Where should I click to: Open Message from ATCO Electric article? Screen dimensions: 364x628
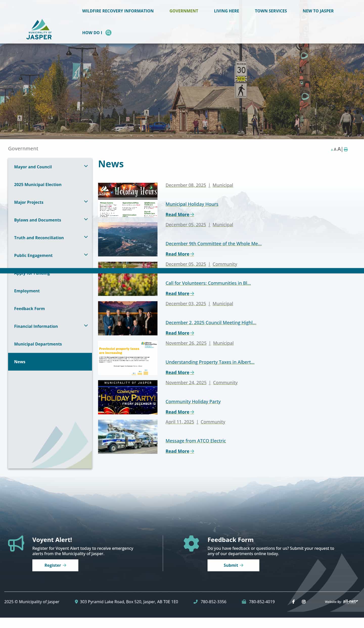[x=196, y=441]
